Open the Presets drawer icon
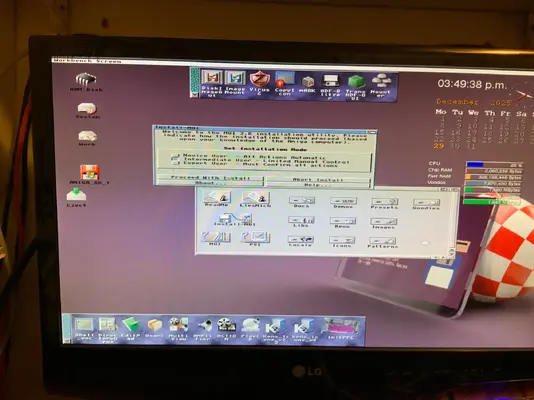 pyautogui.click(x=384, y=204)
